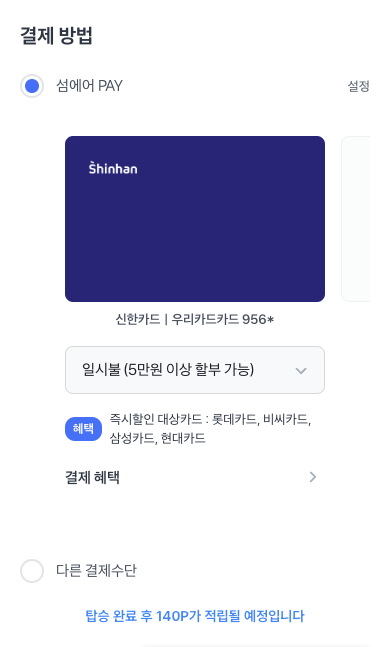Show the next card peeking at right
This screenshot has width=386, height=647.
point(355,219)
